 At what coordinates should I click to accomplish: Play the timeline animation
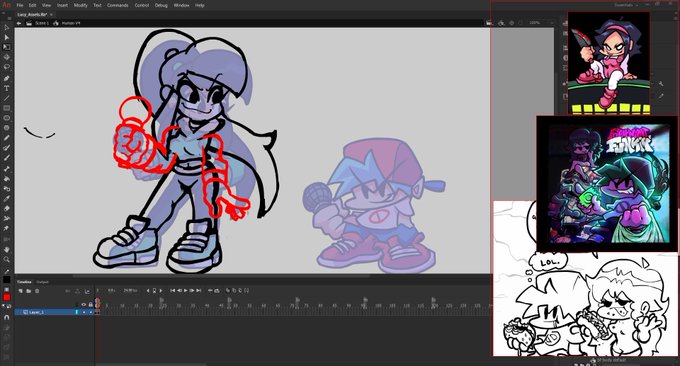click(186, 290)
